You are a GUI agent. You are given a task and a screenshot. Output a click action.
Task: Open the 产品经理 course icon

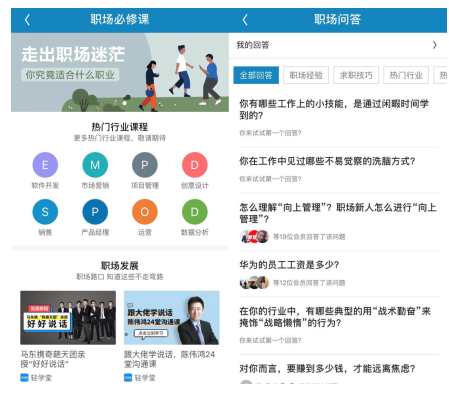[x=95, y=212]
